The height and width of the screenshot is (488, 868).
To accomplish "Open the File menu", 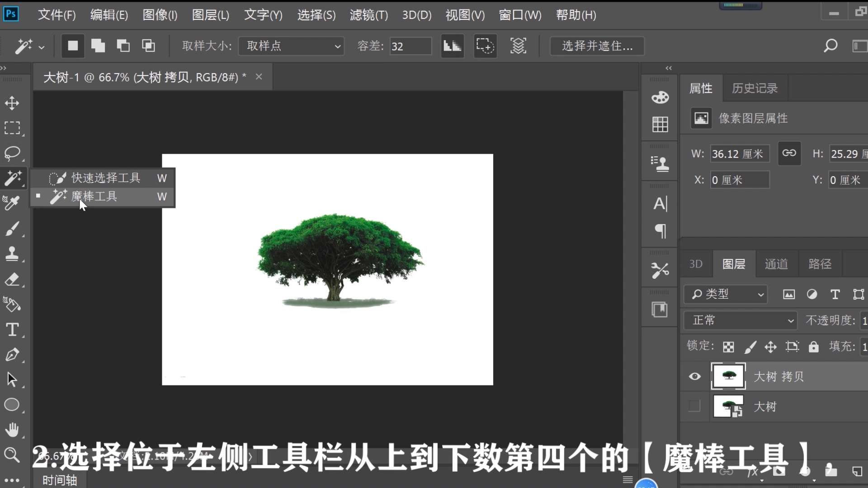I will [x=57, y=15].
